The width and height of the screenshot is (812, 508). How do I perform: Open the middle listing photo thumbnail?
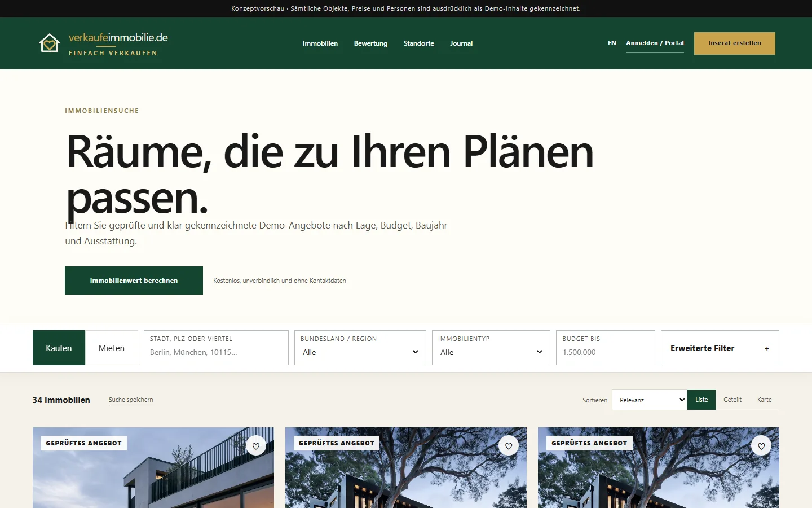tap(406, 467)
